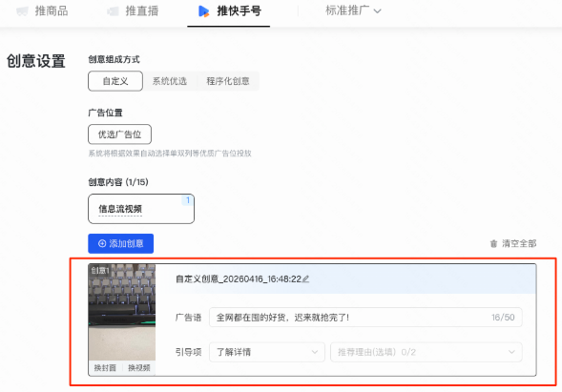Switch to the 推直播 tab

[133, 11]
